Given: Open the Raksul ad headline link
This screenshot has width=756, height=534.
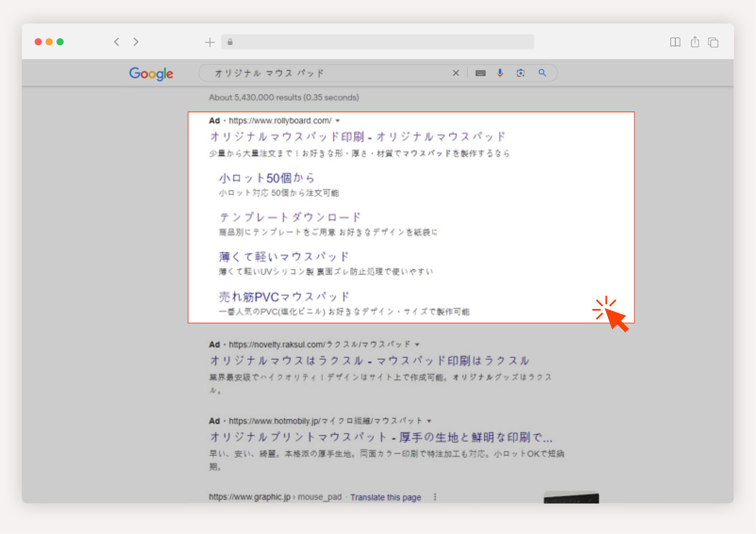Looking at the screenshot, I should pyautogui.click(x=370, y=360).
